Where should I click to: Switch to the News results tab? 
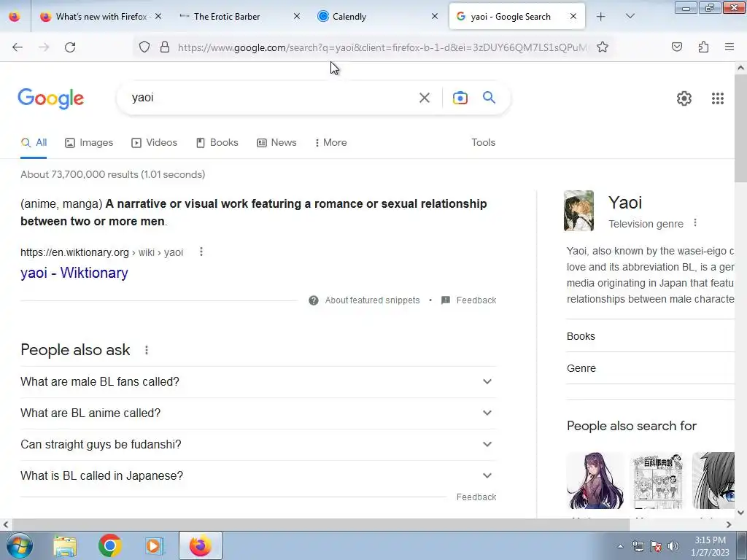tap(276, 142)
